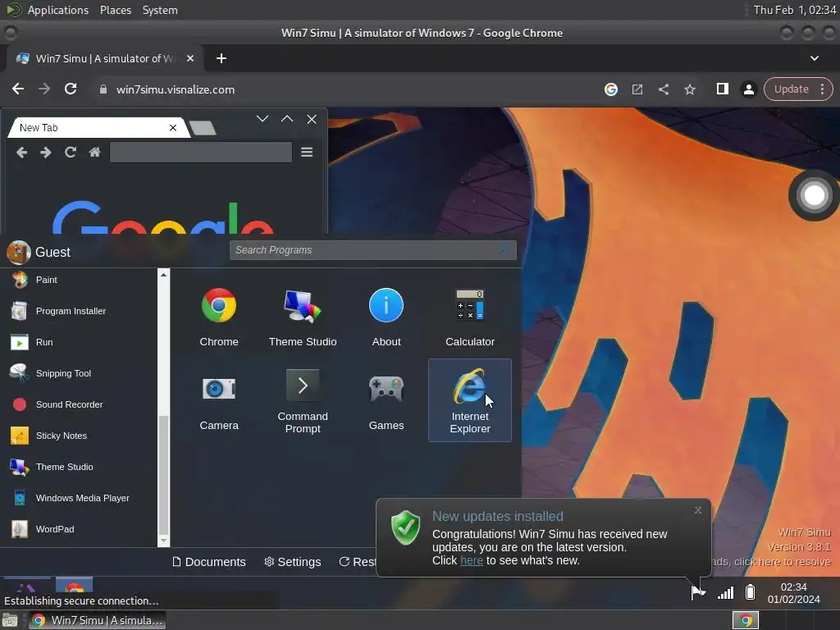The height and width of the screenshot is (630, 840).
Task: Click the programs list scrollbar thumb
Action: click(x=163, y=474)
